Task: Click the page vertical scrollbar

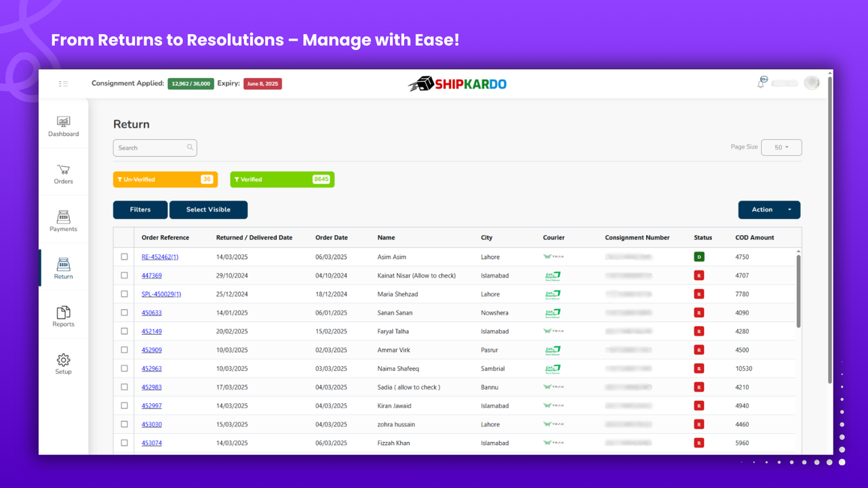Action: click(x=830, y=230)
